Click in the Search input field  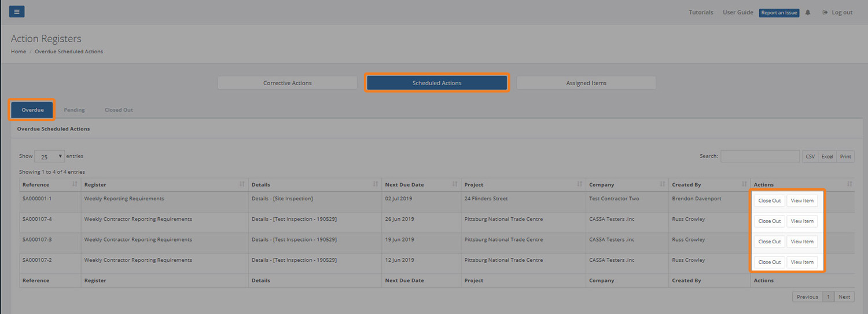(x=760, y=156)
